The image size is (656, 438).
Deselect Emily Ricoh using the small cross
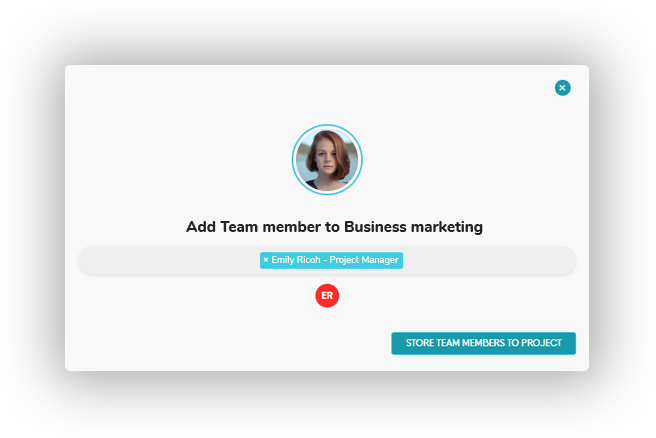[266, 260]
